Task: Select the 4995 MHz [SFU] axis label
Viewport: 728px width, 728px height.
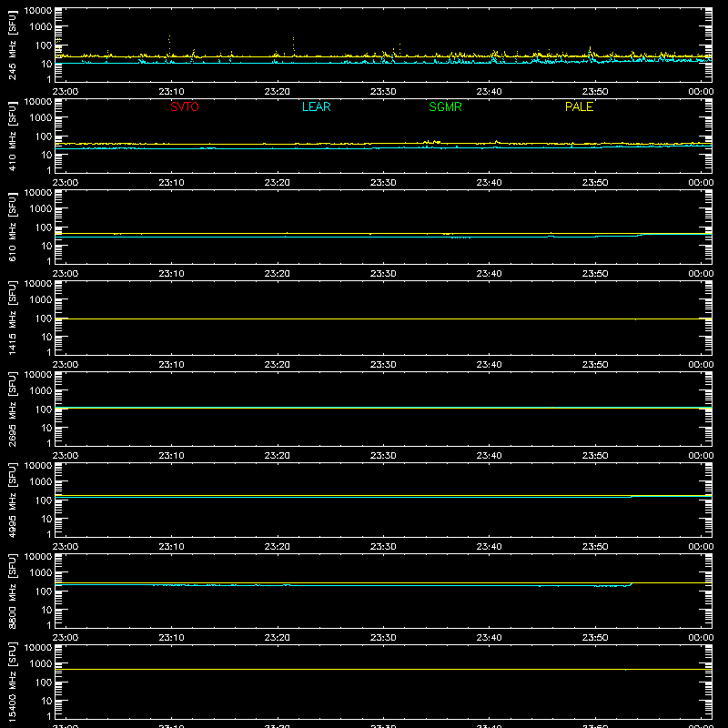Action: click(12, 500)
